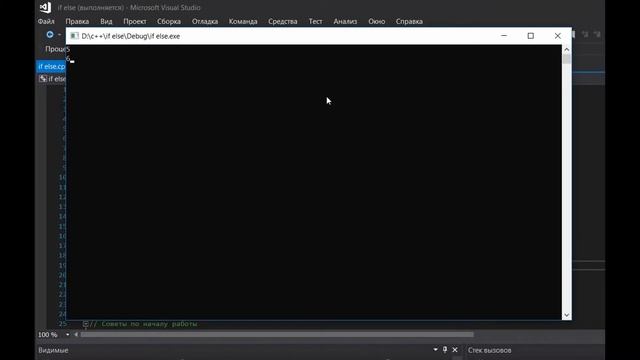Open the Сборка menu
Viewport: 640px width, 360px height.
point(169,21)
